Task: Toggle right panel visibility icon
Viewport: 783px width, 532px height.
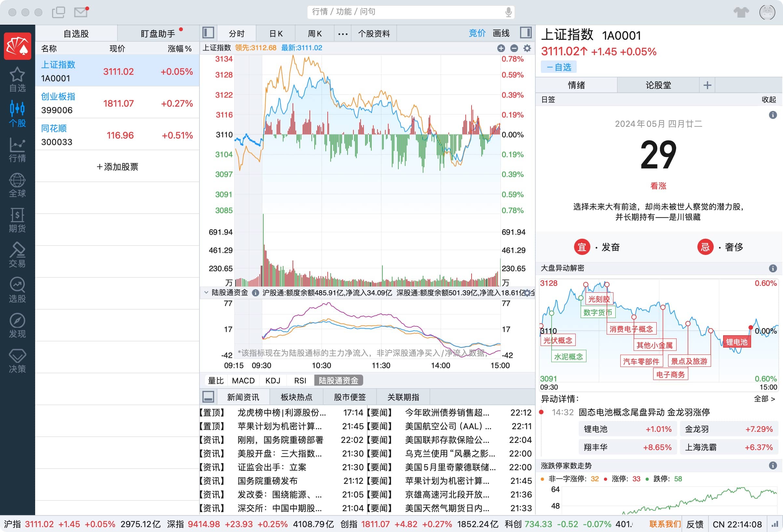Action: click(526, 33)
